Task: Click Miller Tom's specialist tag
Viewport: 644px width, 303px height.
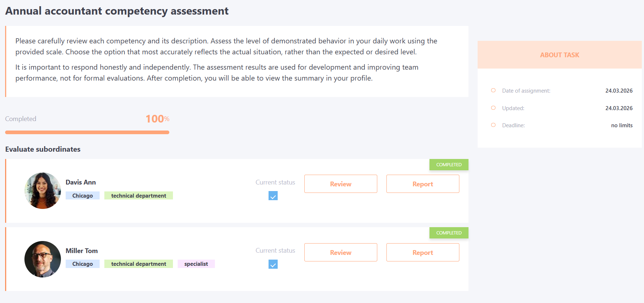Action: point(196,264)
